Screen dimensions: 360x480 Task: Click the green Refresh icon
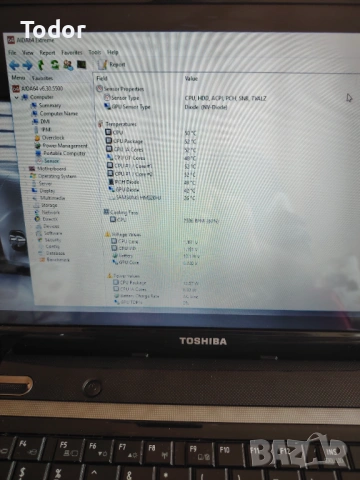click(55, 65)
